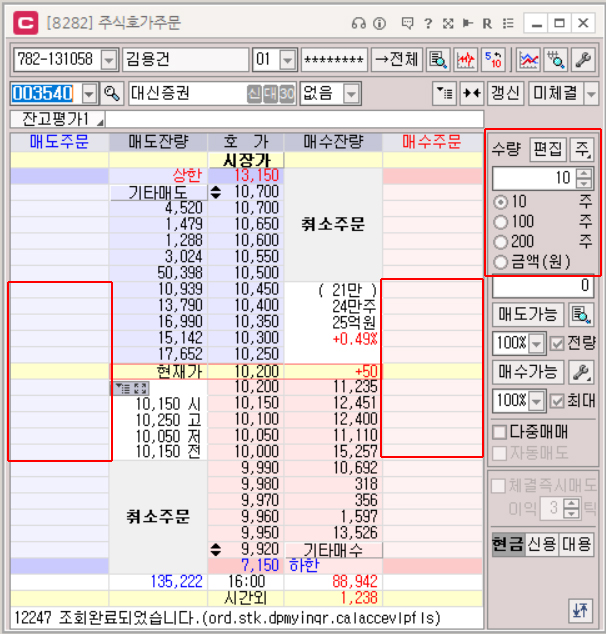Open help question mark icon
This screenshot has width=606, height=634.
click(x=428, y=23)
